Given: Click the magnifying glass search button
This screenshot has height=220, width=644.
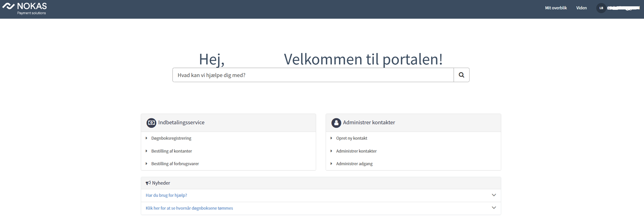Looking at the screenshot, I should tap(461, 75).
